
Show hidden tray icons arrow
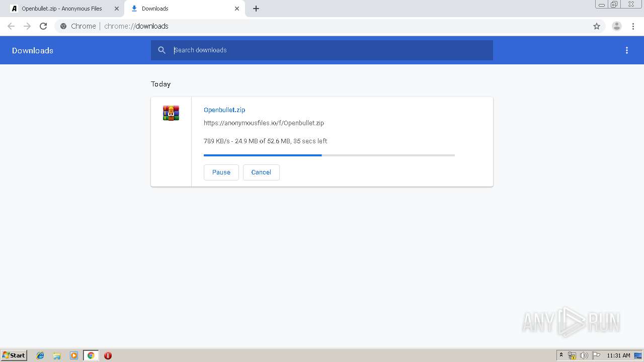coord(561,355)
